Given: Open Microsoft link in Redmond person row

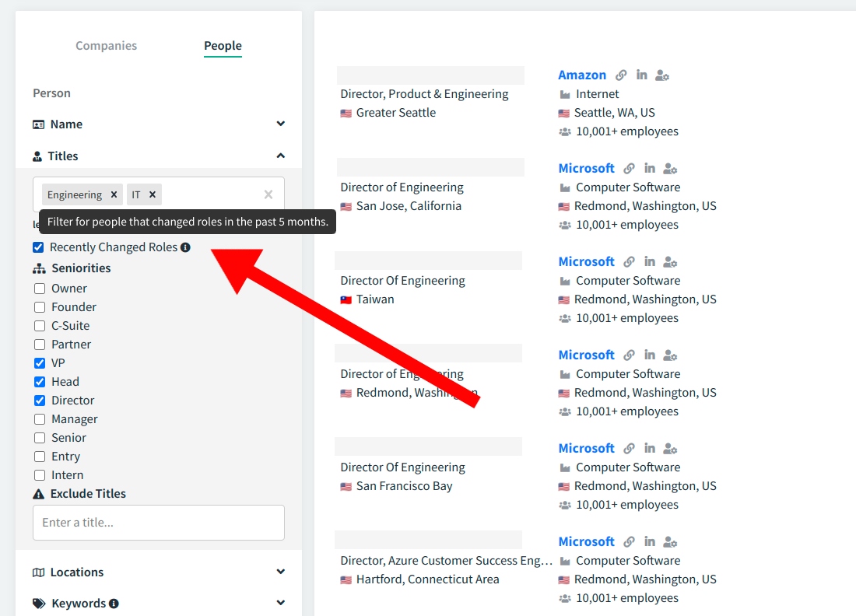Looking at the screenshot, I should tap(586, 355).
